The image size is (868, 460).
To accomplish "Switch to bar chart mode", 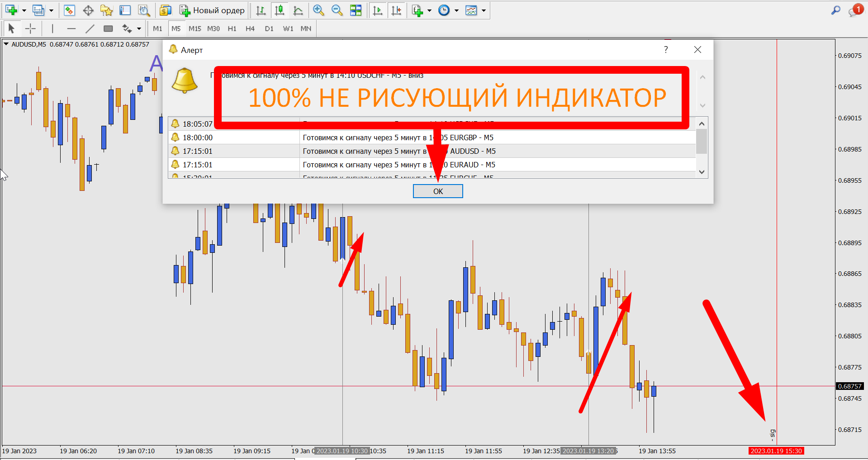I will [x=261, y=10].
